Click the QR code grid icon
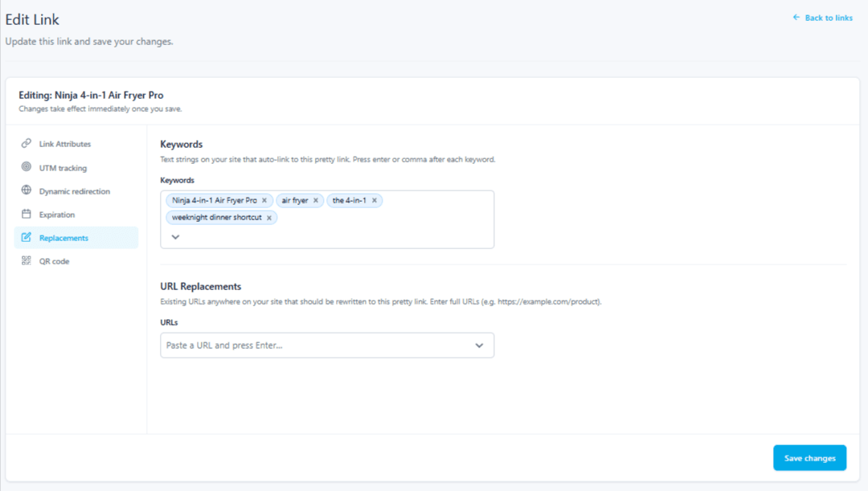 [x=26, y=260]
